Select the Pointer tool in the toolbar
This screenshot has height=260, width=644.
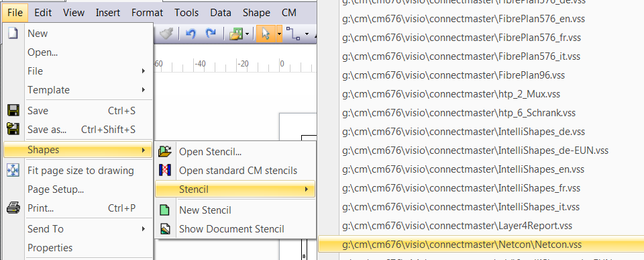pos(266,34)
